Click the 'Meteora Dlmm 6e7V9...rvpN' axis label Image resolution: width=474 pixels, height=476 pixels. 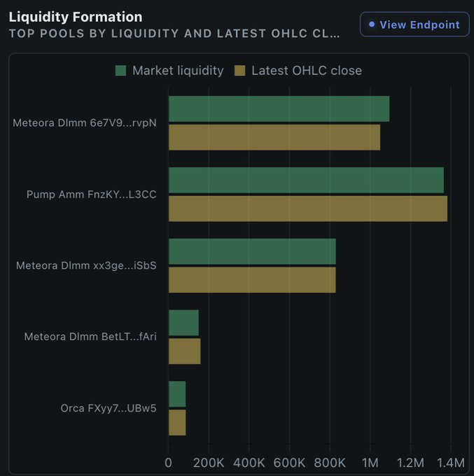(x=85, y=123)
